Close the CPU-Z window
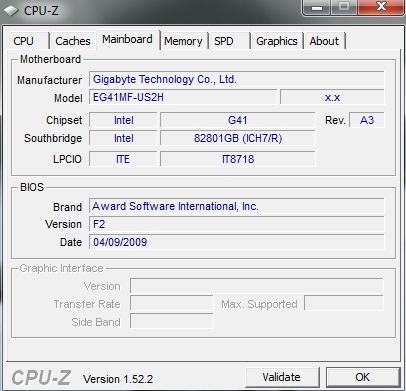Image resolution: width=406 pixels, height=391 pixels. pos(381,7)
